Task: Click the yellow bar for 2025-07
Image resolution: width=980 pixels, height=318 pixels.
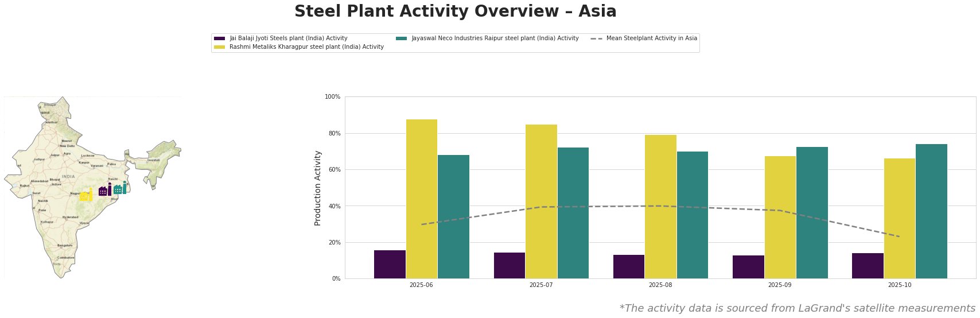Action: 541,201
